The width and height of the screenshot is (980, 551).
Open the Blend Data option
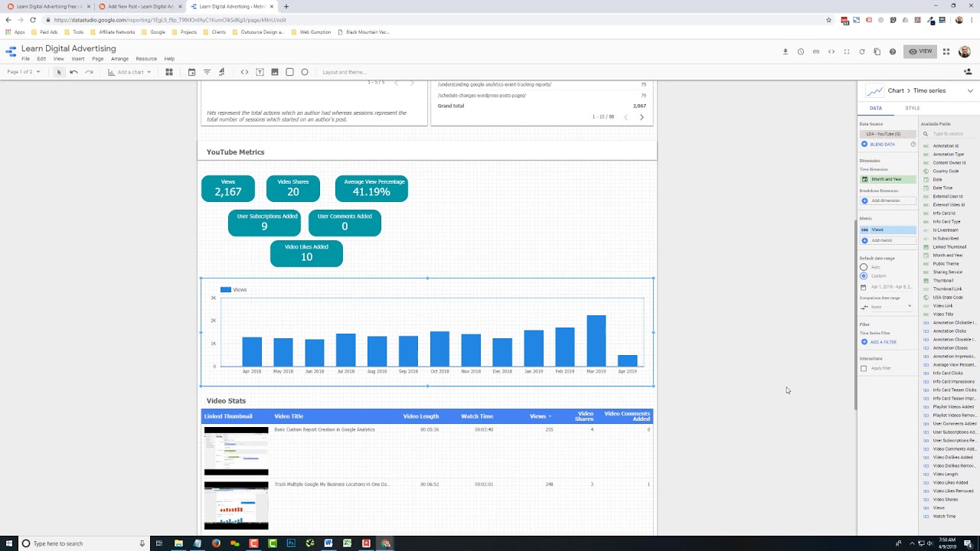879,144
